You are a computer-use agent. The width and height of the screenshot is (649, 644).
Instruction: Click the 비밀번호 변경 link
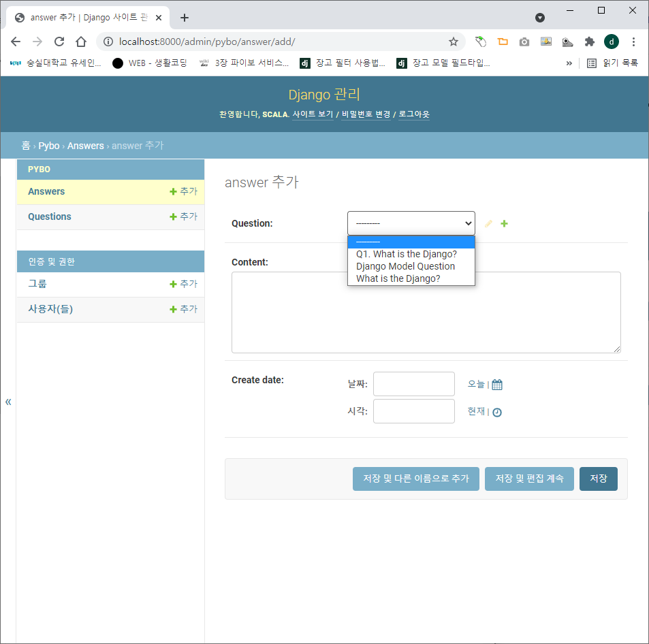click(366, 114)
